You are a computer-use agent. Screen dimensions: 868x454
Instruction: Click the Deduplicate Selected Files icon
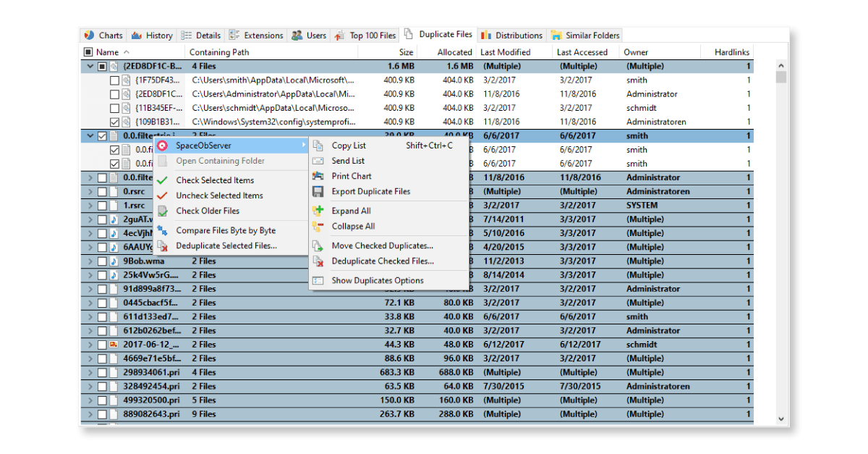(163, 245)
